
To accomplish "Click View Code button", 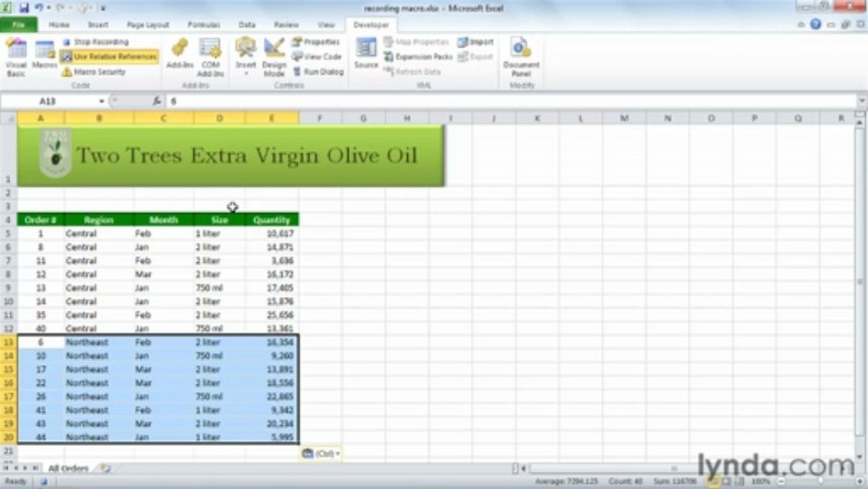I will coord(317,57).
